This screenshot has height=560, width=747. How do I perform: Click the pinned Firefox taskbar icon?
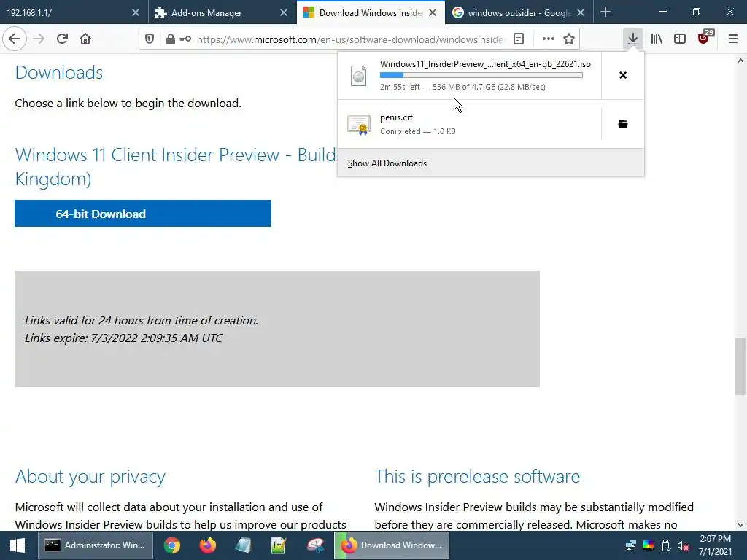(x=207, y=545)
